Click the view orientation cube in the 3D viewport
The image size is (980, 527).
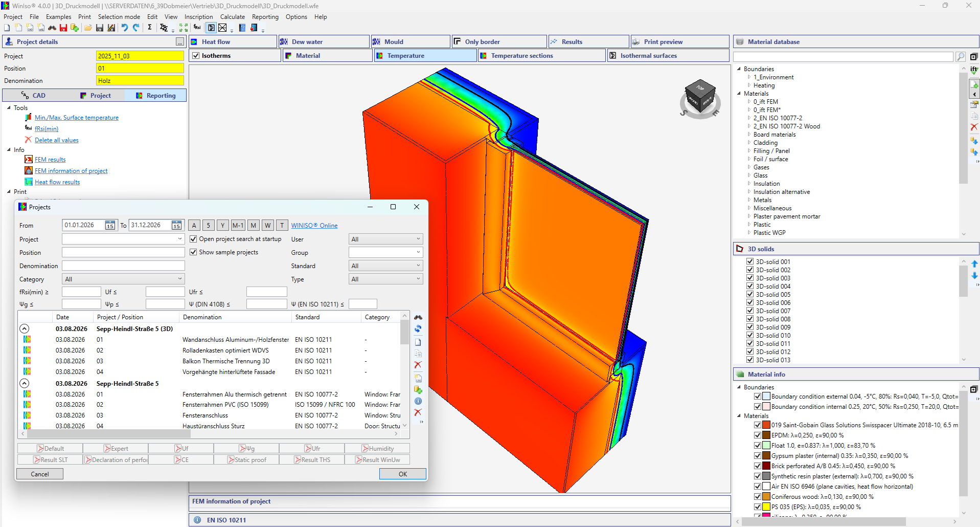(700, 97)
